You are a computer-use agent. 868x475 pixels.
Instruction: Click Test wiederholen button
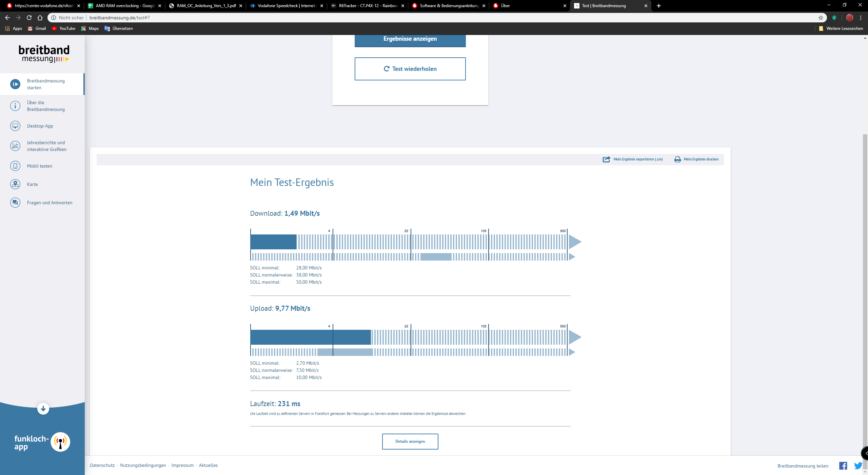click(410, 69)
